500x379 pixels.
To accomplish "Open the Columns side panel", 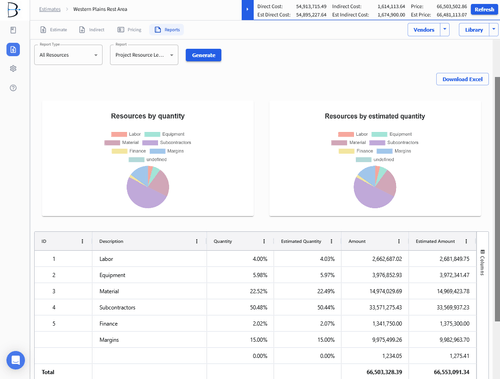I will pyautogui.click(x=482, y=262).
